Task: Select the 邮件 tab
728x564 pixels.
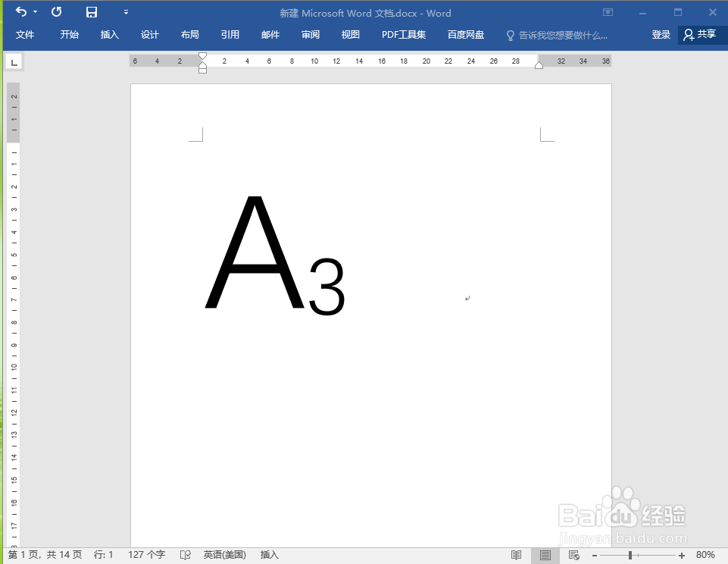Action: pos(270,35)
